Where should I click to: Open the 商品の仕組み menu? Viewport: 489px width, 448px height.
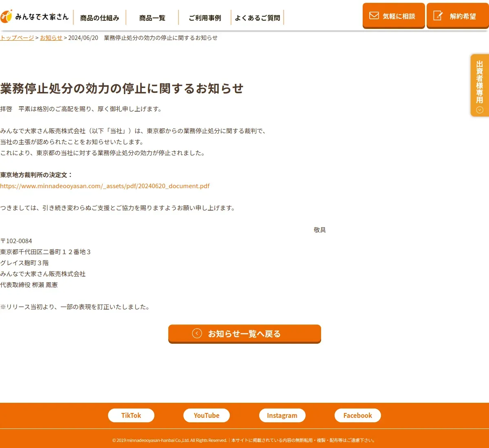click(99, 18)
